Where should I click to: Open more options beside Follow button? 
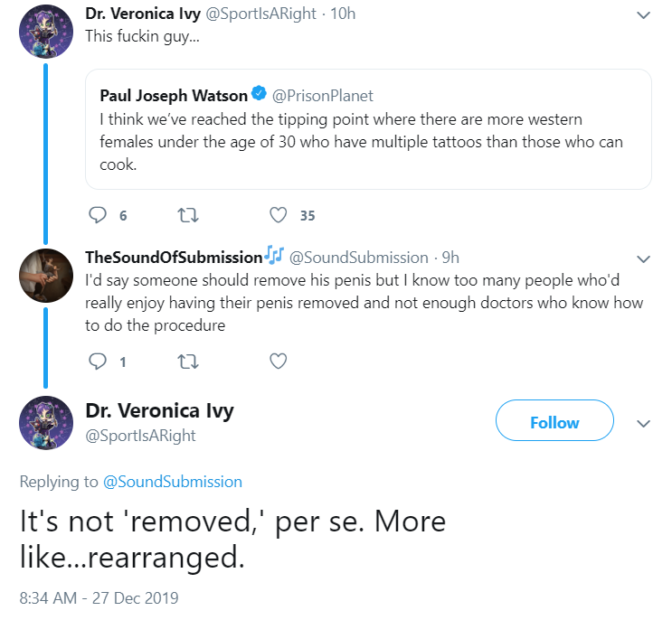[x=643, y=423]
